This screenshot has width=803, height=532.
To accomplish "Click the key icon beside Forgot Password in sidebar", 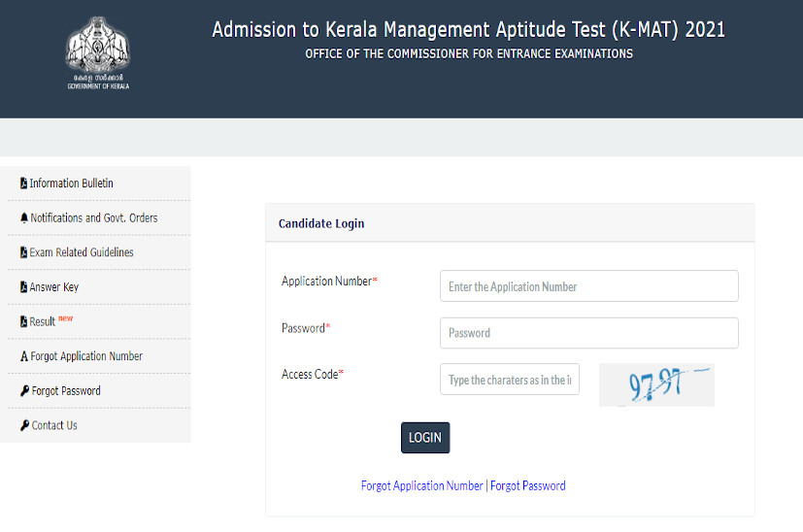I will 24,390.
